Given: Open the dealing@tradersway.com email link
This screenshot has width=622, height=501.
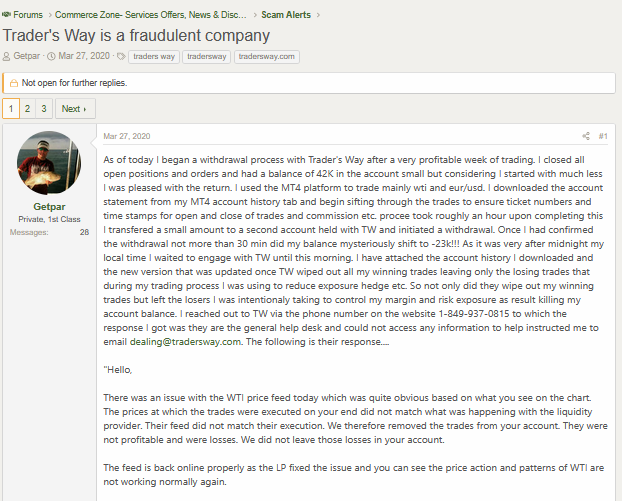Looking at the screenshot, I should pyautogui.click(x=185, y=342).
